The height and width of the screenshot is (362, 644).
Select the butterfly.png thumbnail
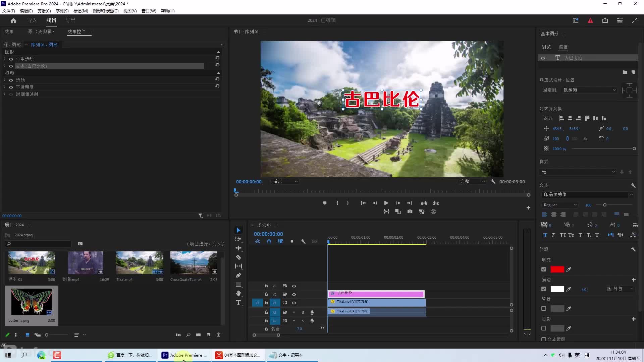32,302
